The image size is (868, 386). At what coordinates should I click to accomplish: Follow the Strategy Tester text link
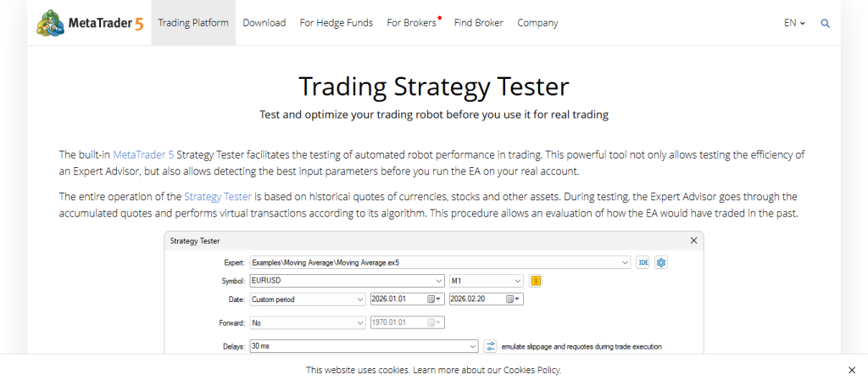pos(218,197)
